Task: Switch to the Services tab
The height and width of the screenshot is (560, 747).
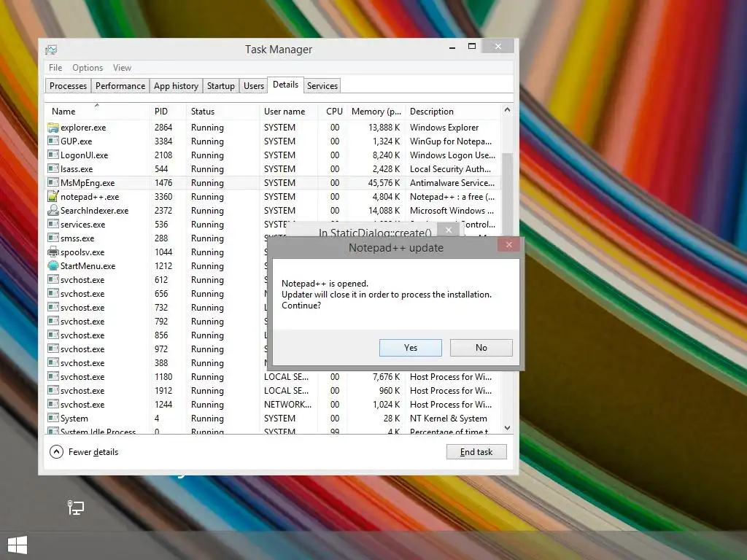Action: point(322,86)
